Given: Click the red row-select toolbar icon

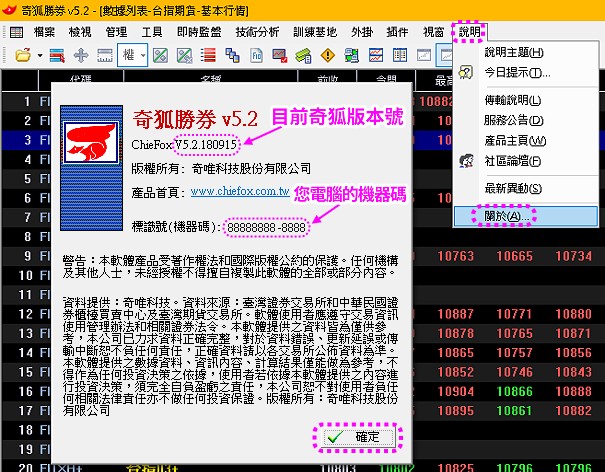Looking at the screenshot, I should 57,56.
